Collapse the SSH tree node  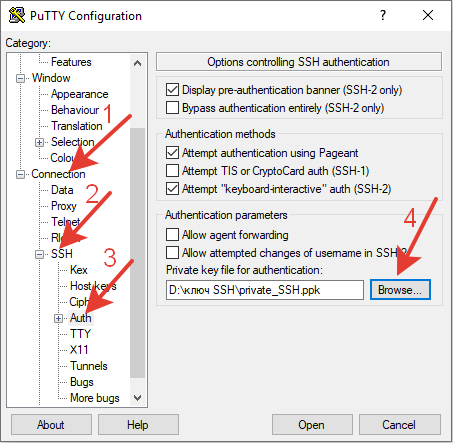tap(39, 255)
